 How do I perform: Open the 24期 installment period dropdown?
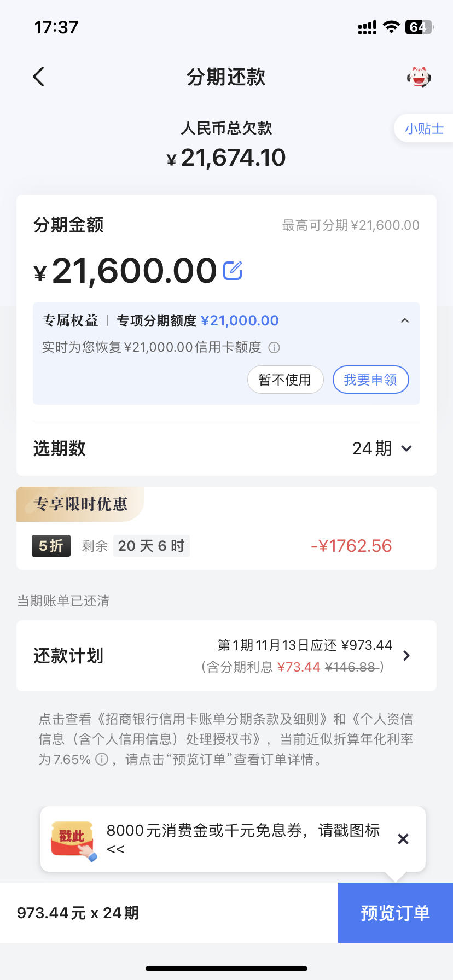point(382,448)
